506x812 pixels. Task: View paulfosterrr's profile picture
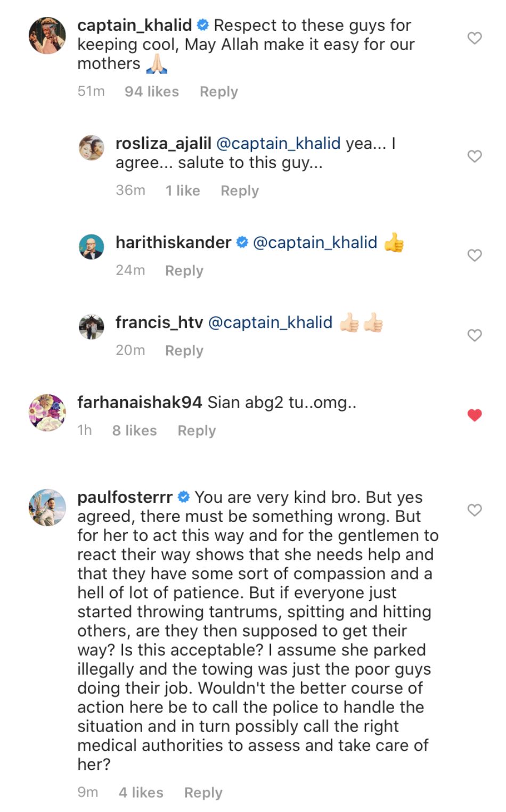(x=47, y=507)
